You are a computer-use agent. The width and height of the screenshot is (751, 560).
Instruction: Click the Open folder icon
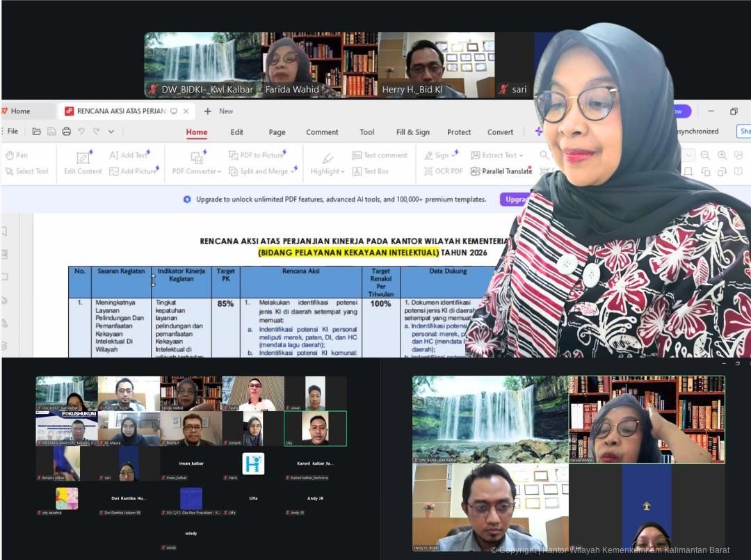click(x=37, y=131)
